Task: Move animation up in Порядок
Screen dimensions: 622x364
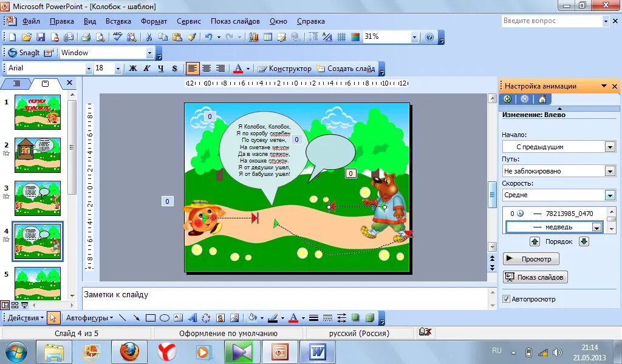Action: (535, 241)
